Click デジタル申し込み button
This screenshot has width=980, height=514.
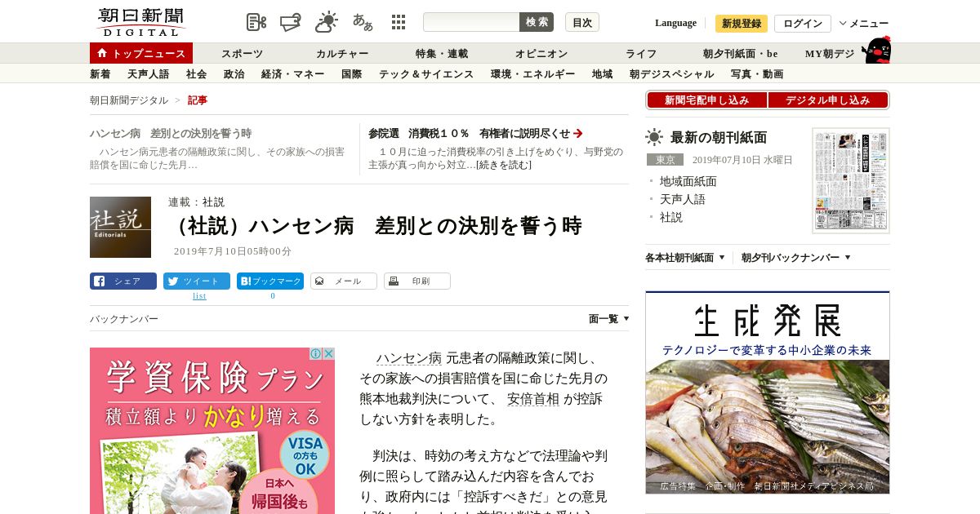tap(828, 100)
